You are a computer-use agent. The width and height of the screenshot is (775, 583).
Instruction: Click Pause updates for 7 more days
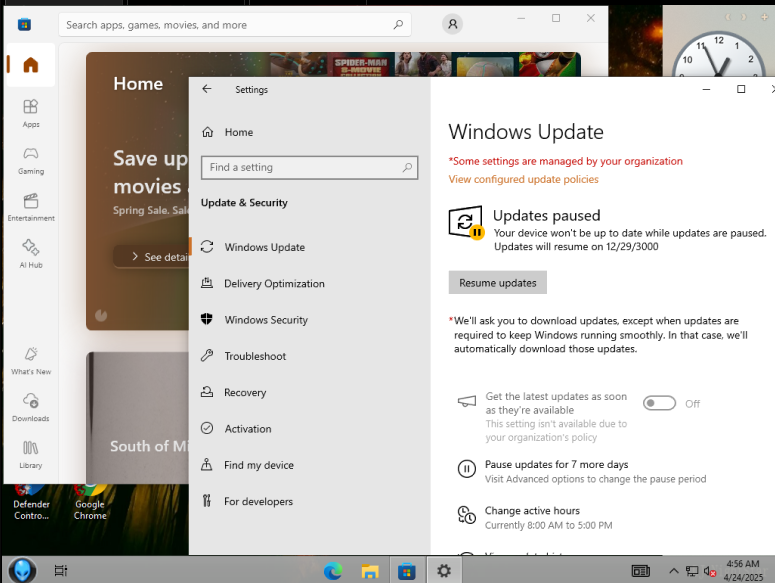click(556, 465)
